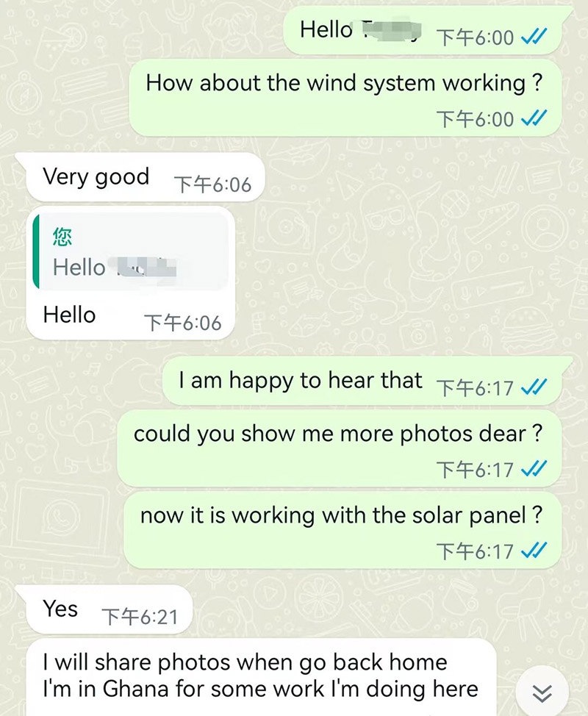Click the 下午6:06 timestamp on 'Very good'

(x=212, y=185)
